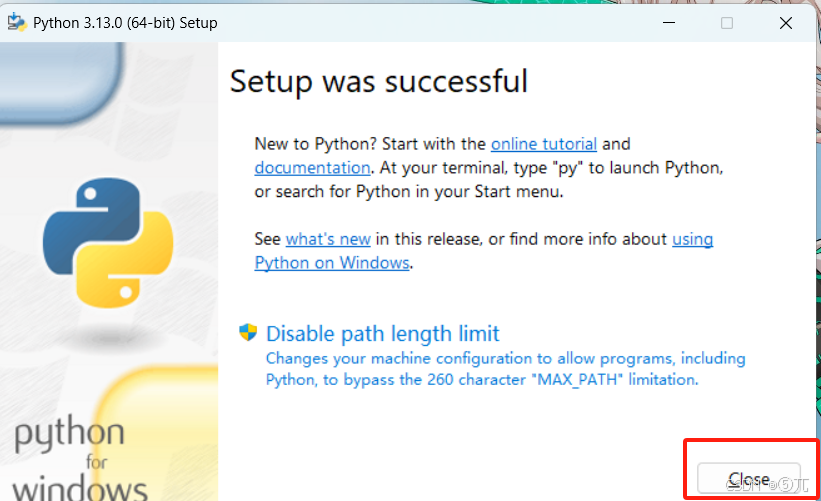Screen dimensions: 821x501
Task: Click the shield icon beside Disable path
Action: (x=248, y=332)
